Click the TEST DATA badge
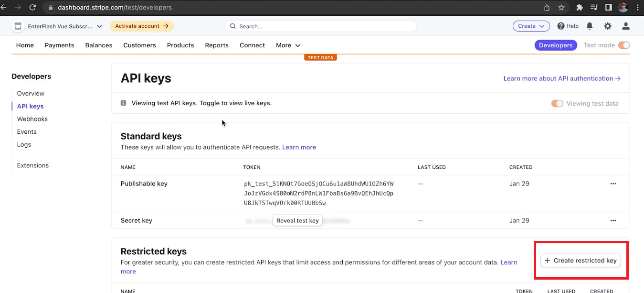The image size is (644, 293). (x=320, y=58)
